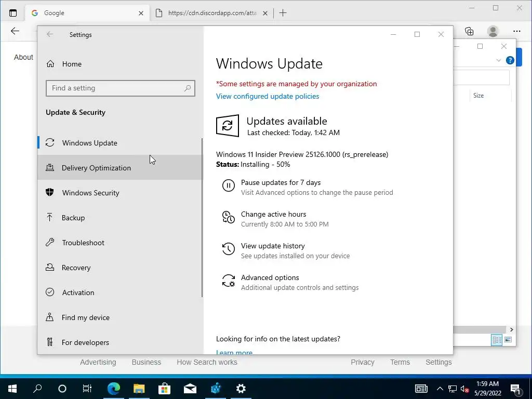Click the Updates available refresh icon
Image resolution: width=532 pixels, height=399 pixels.
[228, 126]
